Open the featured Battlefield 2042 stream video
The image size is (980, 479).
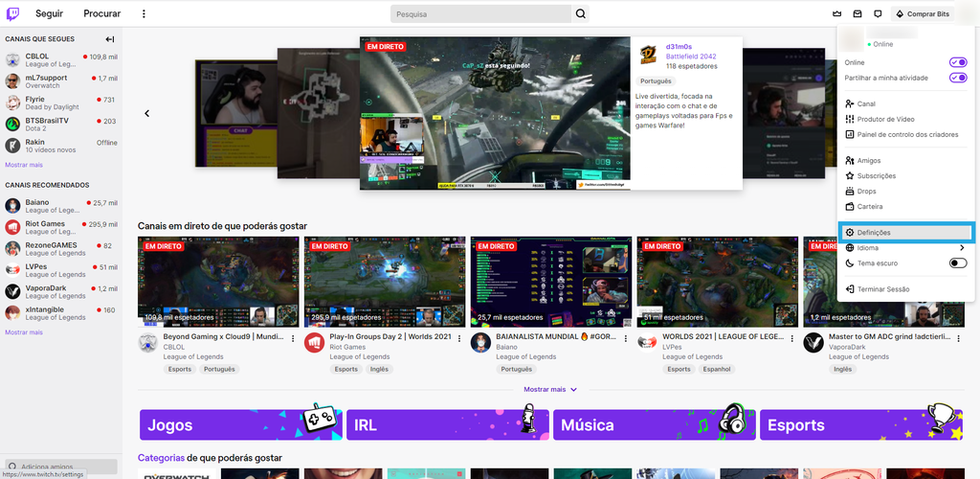click(495, 113)
